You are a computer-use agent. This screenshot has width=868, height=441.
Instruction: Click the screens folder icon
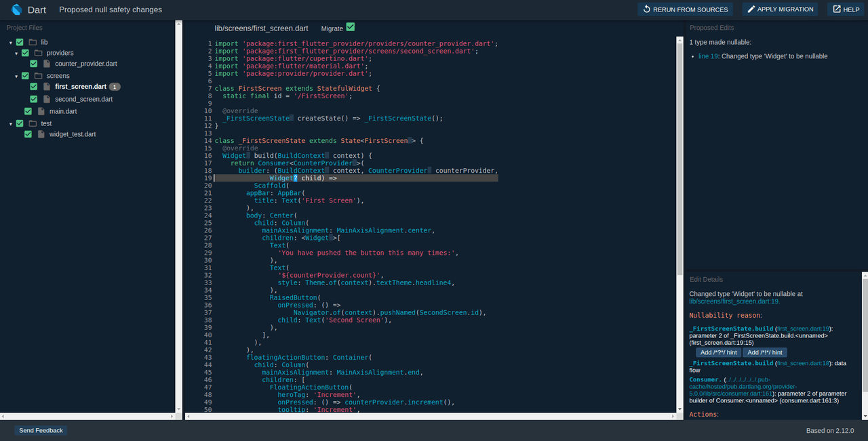pos(39,76)
